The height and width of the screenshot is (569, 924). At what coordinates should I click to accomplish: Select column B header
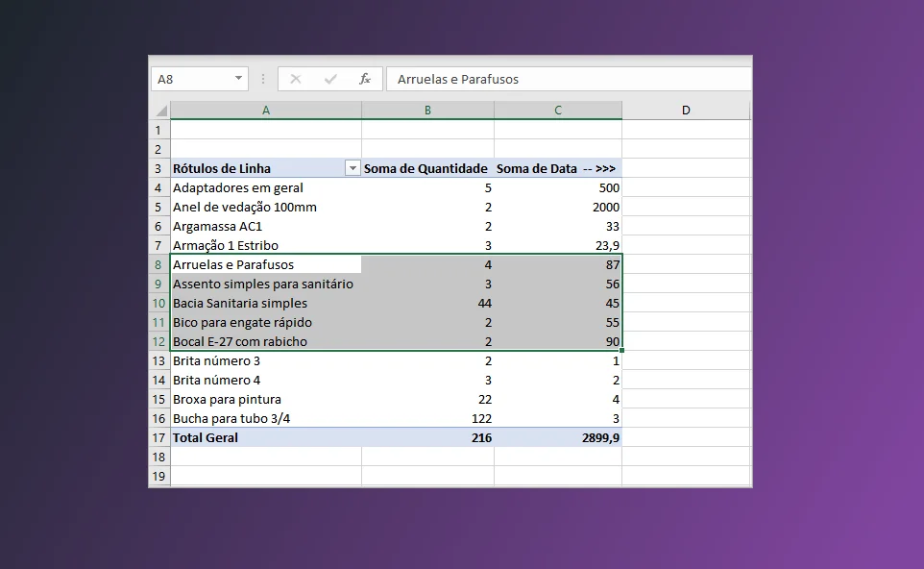(x=427, y=111)
